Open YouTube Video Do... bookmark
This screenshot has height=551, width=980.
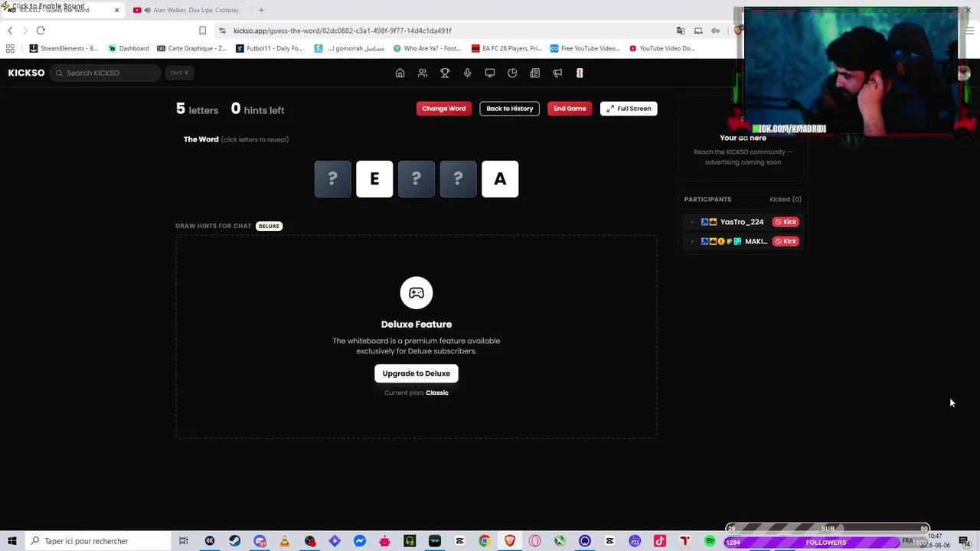coord(662,48)
